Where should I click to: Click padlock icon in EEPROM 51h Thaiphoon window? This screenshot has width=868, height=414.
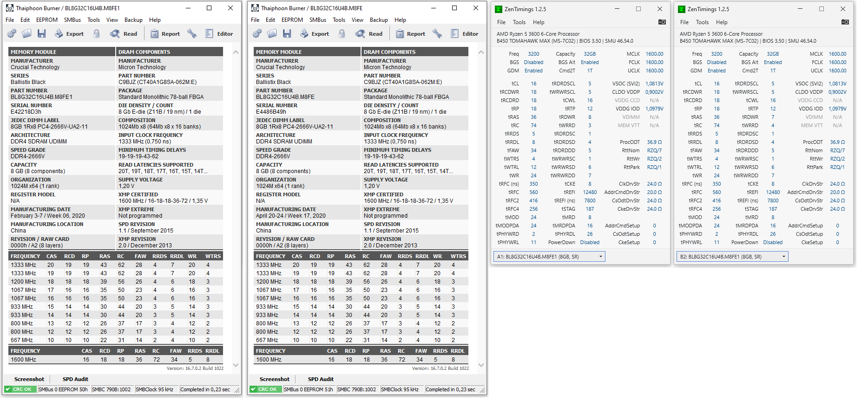(x=342, y=33)
